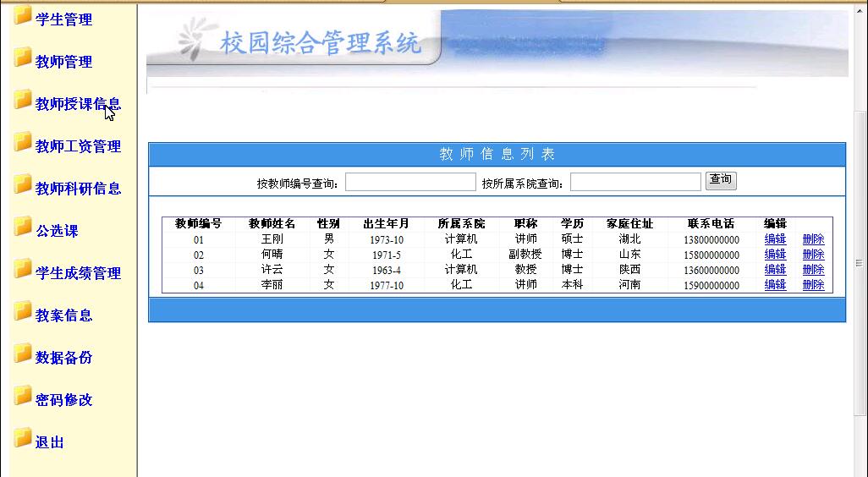Select teacher name cell 王刚
The image size is (868, 477).
click(272, 239)
